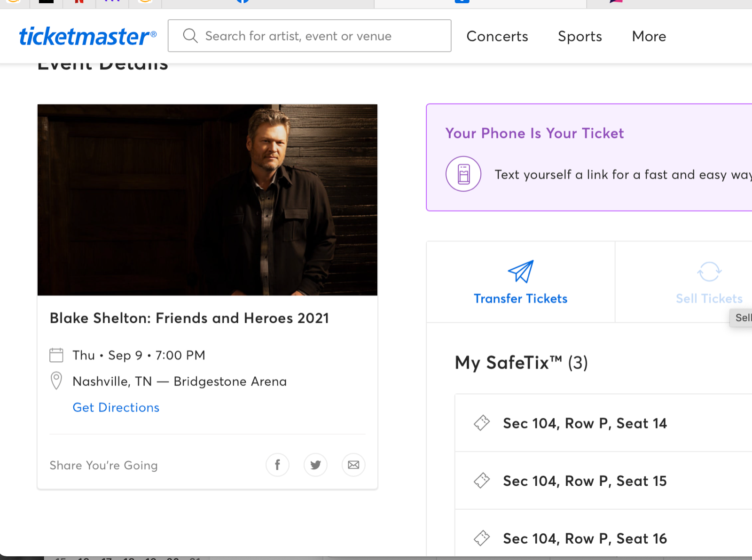This screenshot has width=752, height=560.
Task: Select the Transfer Tickets label
Action: tap(521, 299)
